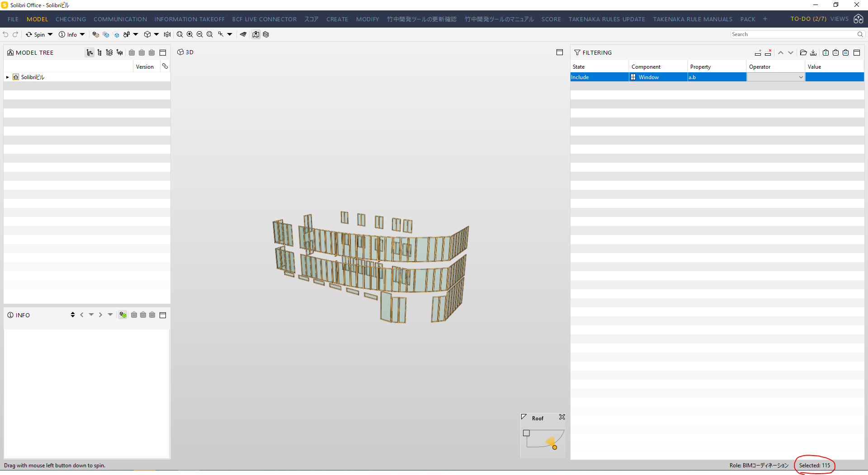Add a new filter row
The image size is (868, 475).
[x=758, y=53]
